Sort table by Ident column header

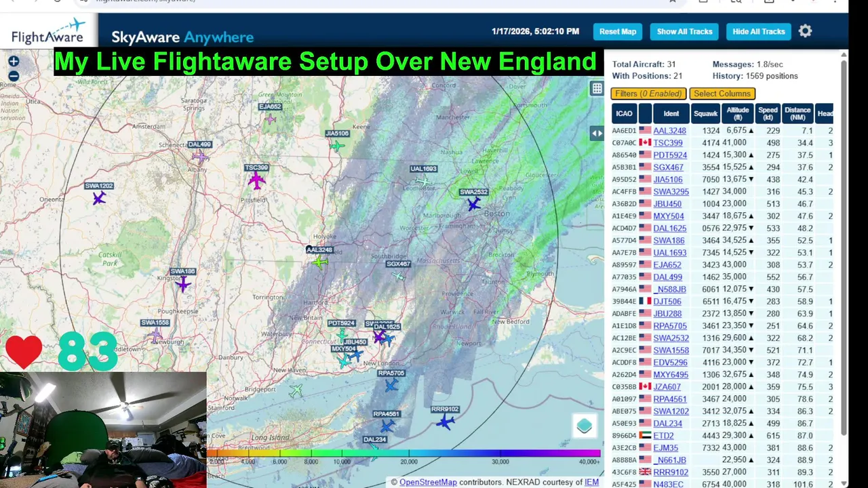[x=671, y=113]
